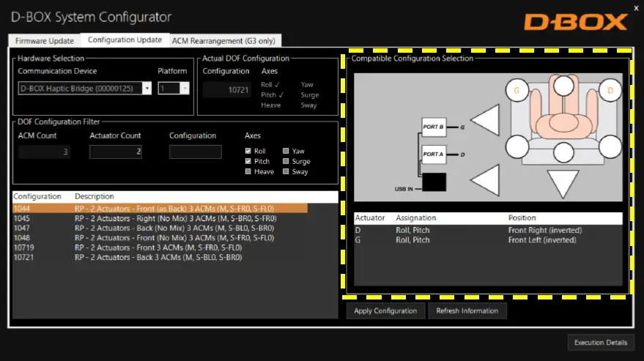This screenshot has width=644, height=361.
Task: Click the black USB IN box
Action: click(x=434, y=182)
